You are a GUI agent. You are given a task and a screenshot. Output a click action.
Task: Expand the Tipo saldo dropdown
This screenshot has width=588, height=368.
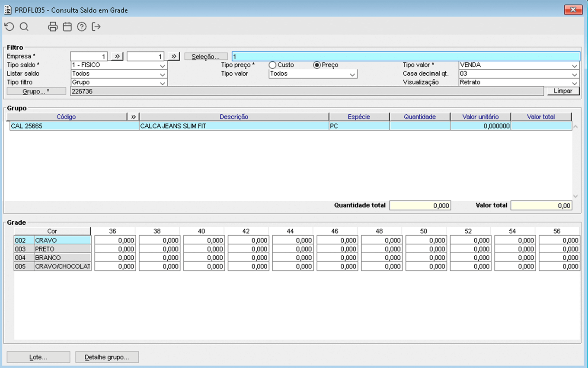pos(163,66)
